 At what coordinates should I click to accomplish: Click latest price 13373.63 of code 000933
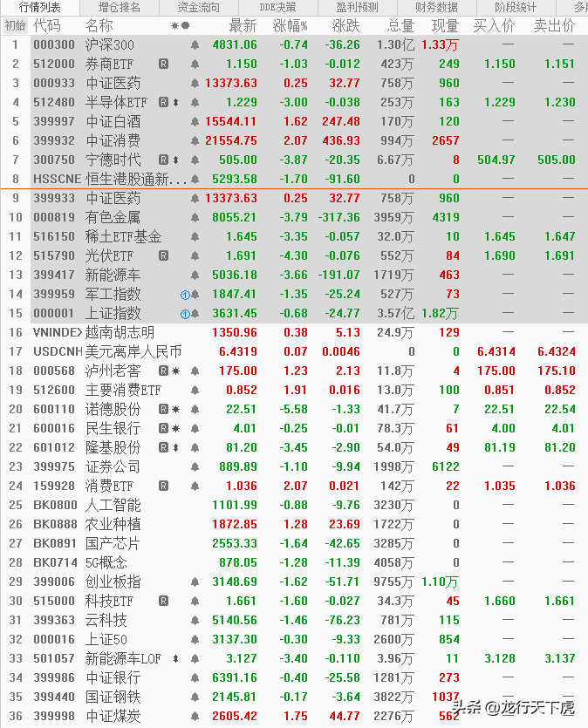point(231,83)
